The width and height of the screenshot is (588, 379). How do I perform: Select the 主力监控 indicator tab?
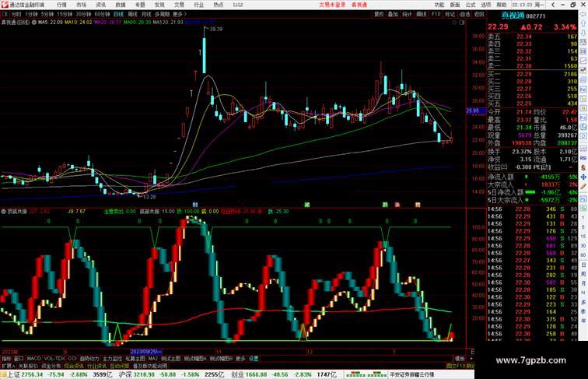pyautogui.click(x=113, y=359)
